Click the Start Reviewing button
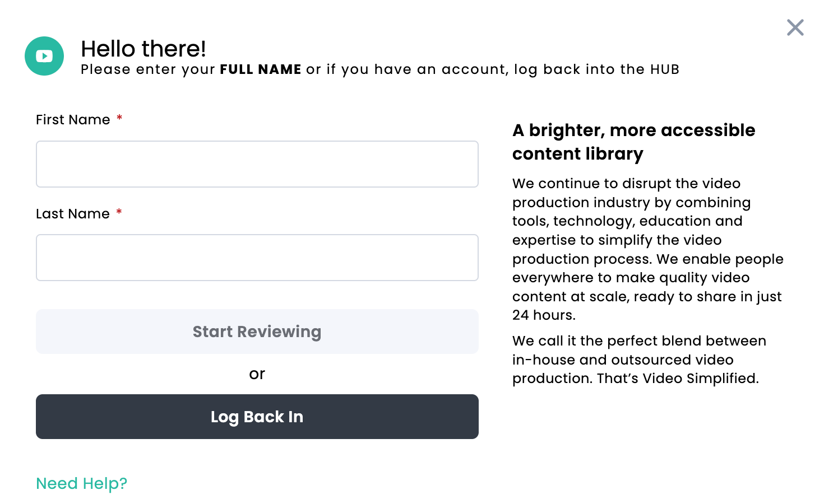 (257, 332)
